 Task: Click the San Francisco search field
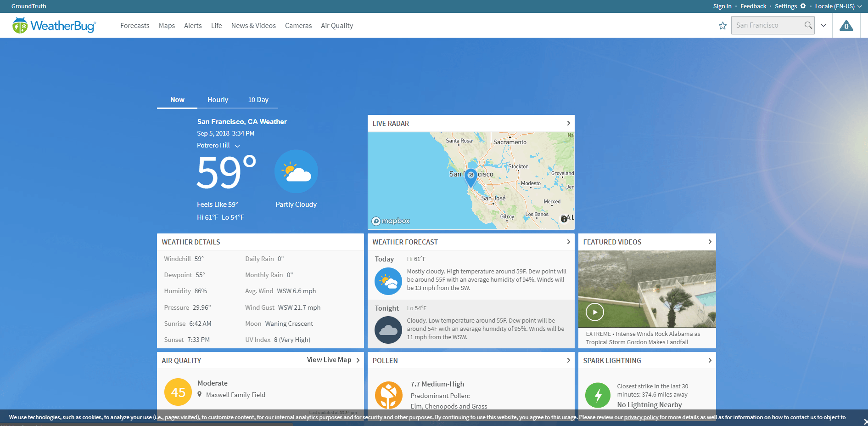point(767,25)
